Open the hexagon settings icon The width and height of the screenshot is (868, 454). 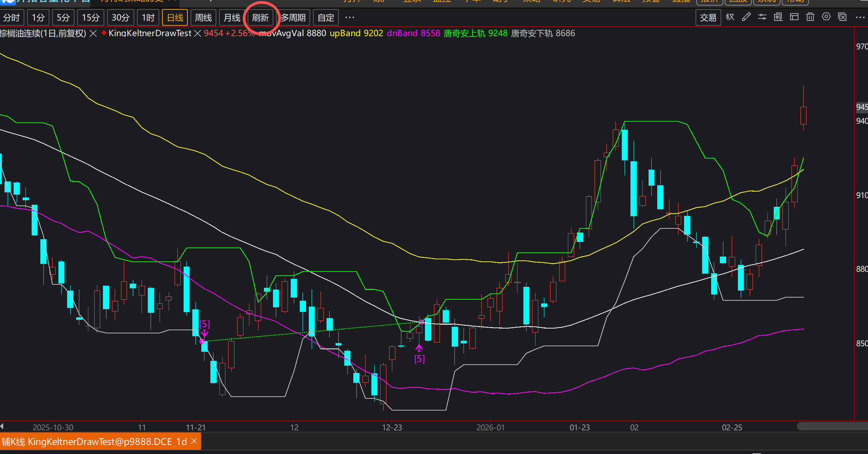(826, 17)
